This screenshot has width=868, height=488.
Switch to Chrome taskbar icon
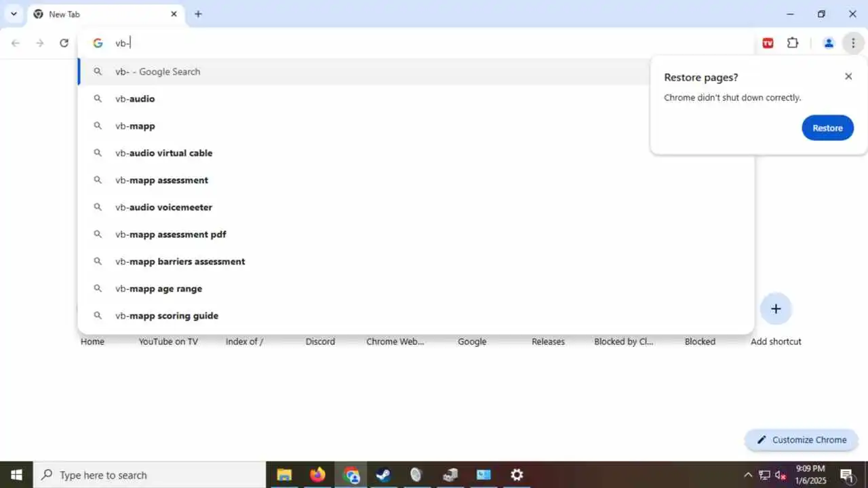click(351, 474)
